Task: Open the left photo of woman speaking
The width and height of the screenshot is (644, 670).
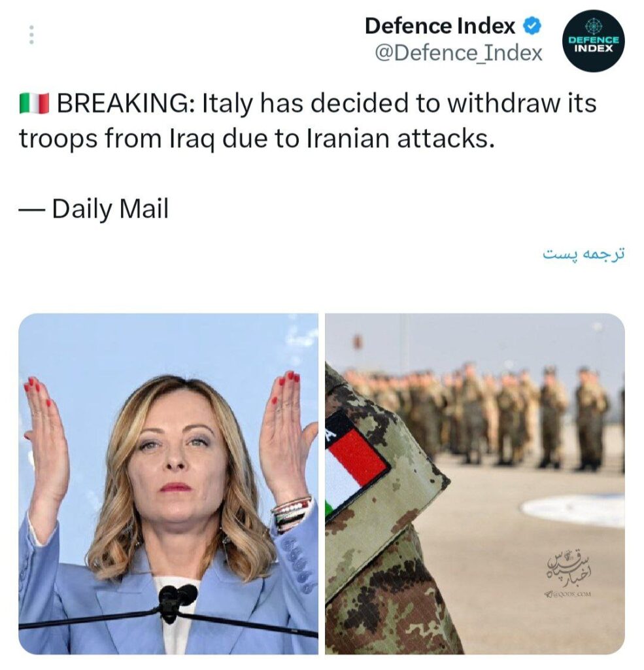Action: [x=168, y=484]
